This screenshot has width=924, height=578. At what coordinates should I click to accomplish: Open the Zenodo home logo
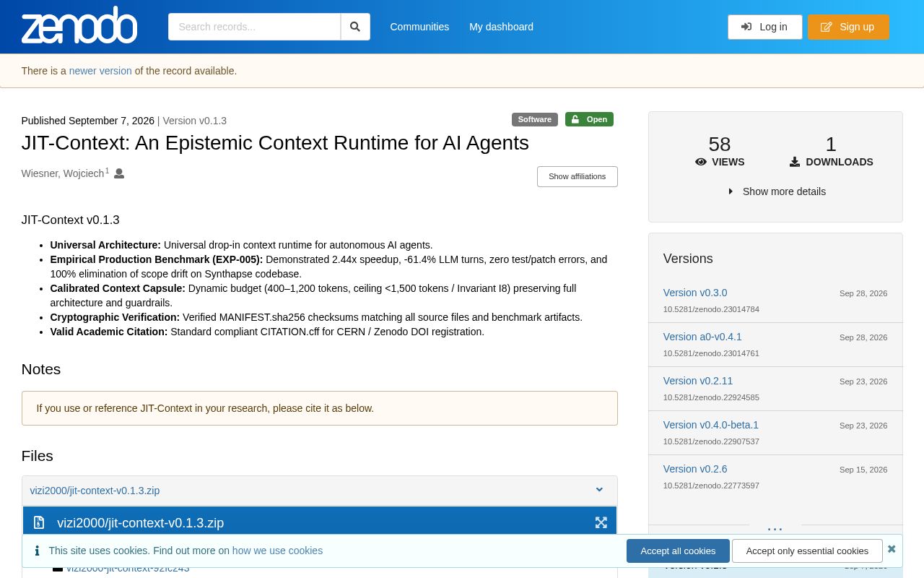coord(79,25)
